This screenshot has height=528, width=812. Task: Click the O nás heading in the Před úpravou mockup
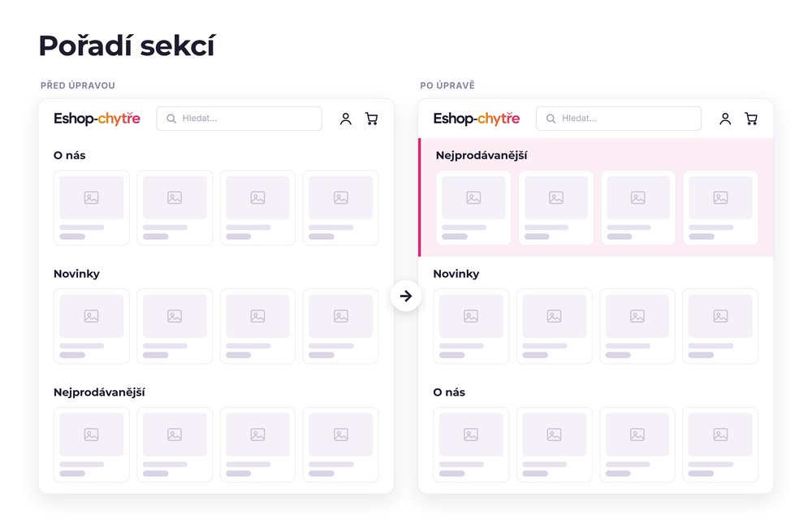69,155
